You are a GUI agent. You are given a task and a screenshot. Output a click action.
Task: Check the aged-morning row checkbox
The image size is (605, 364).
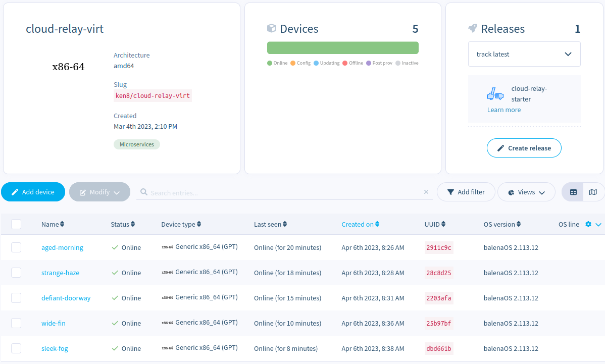(16, 247)
